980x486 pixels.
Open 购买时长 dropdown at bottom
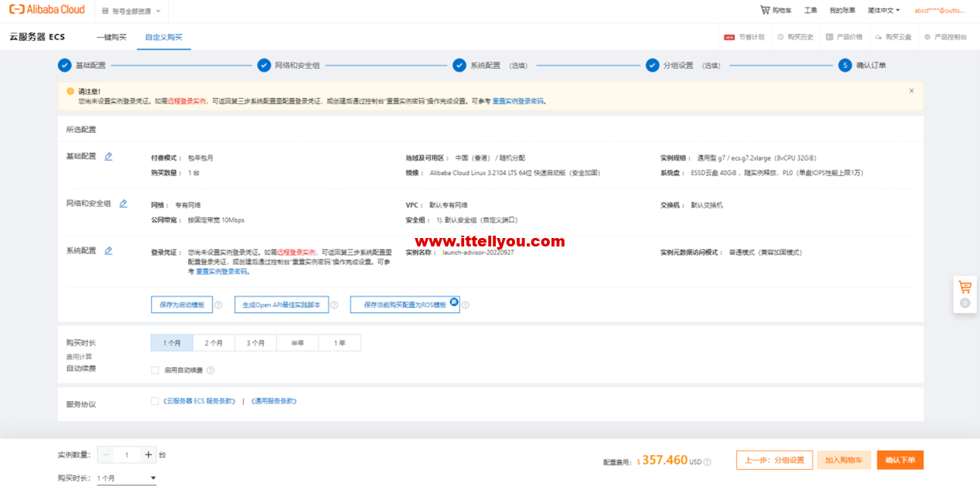tap(127, 478)
